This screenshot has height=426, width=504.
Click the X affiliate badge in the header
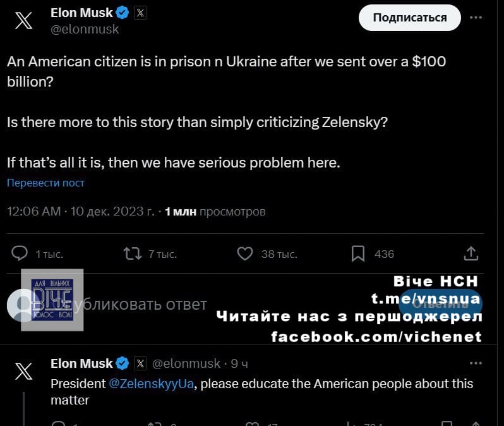[140, 13]
